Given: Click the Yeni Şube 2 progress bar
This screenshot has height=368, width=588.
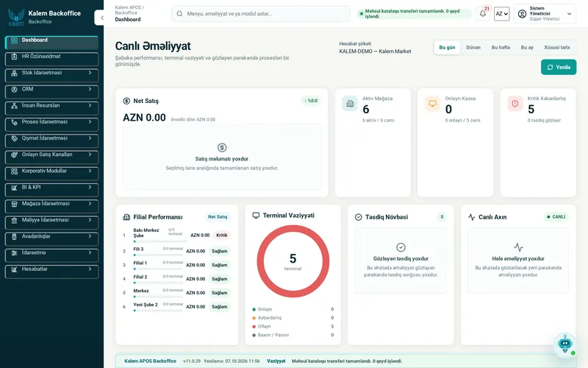Looking at the screenshot, I should [x=158, y=311].
